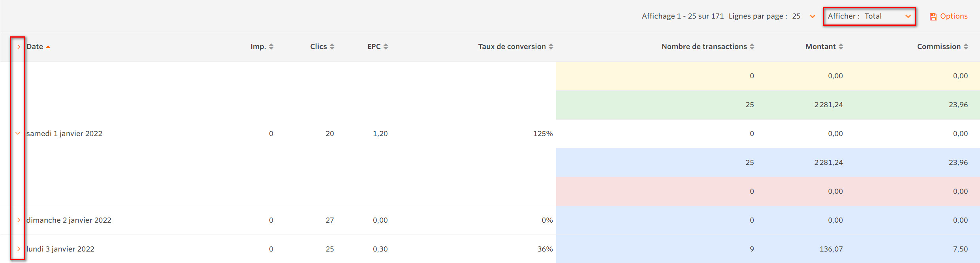This screenshot has height=263, width=980.
Task: Select the green-highlighted 2 281,24 Montant cell
Action: [828, 105]
